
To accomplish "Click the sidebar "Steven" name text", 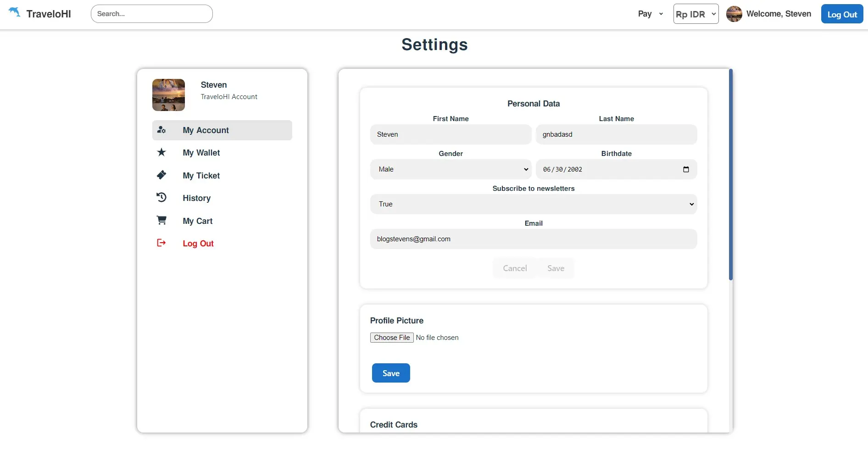I will point(214,85).
